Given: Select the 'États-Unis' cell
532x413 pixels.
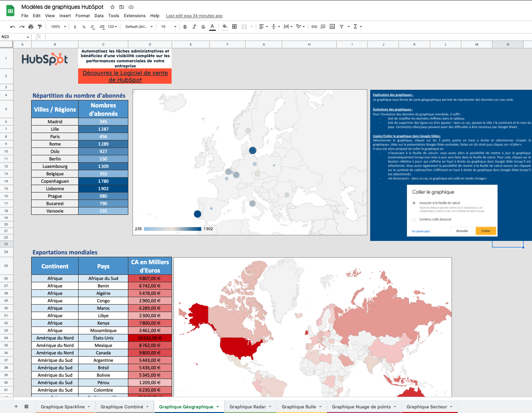Looking at the screenshot, I should [x=103, y=338].
